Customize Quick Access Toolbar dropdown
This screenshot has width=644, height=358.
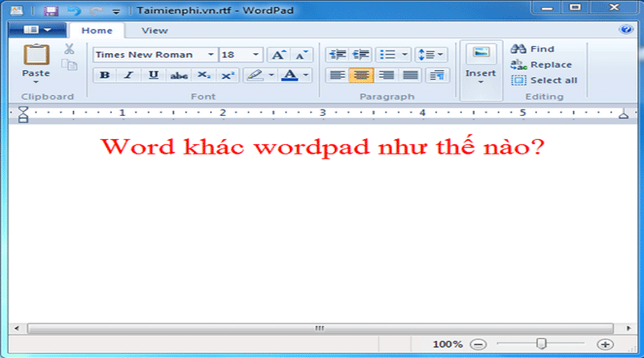[x=116, y=11]
